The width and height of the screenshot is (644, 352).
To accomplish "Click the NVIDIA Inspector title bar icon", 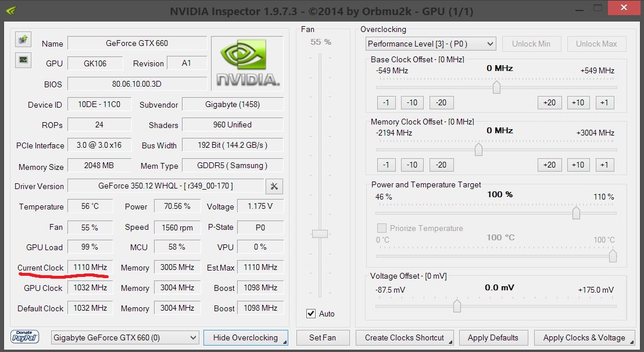I will pyautogui.click(x=10, y=10).
